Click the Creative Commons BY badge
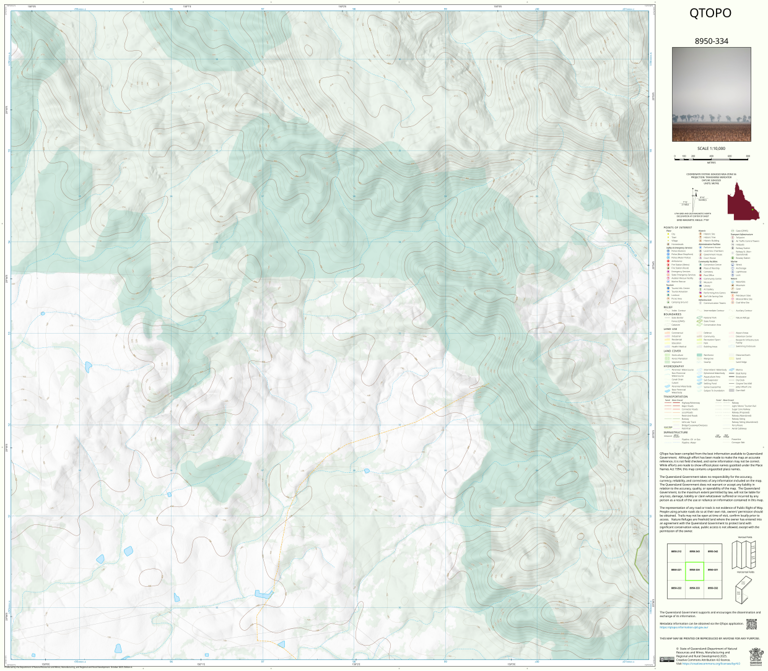The height and width of the screenshot is (671, 768). [x=667, y=659]
